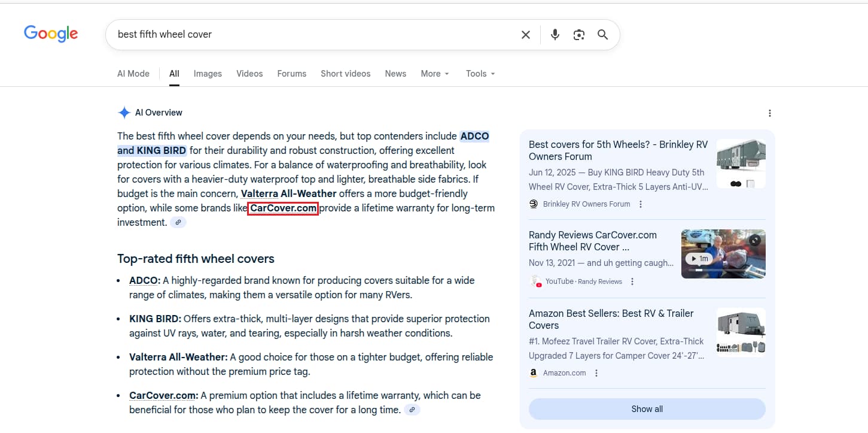Play the Randy Reviews video thumbnail

tap(723, 253)
